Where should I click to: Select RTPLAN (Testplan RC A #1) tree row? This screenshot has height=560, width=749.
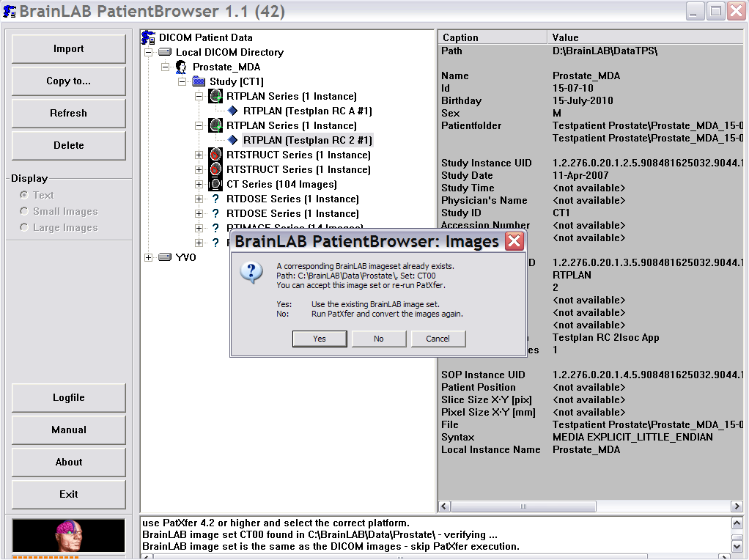[x=307, y=111]
